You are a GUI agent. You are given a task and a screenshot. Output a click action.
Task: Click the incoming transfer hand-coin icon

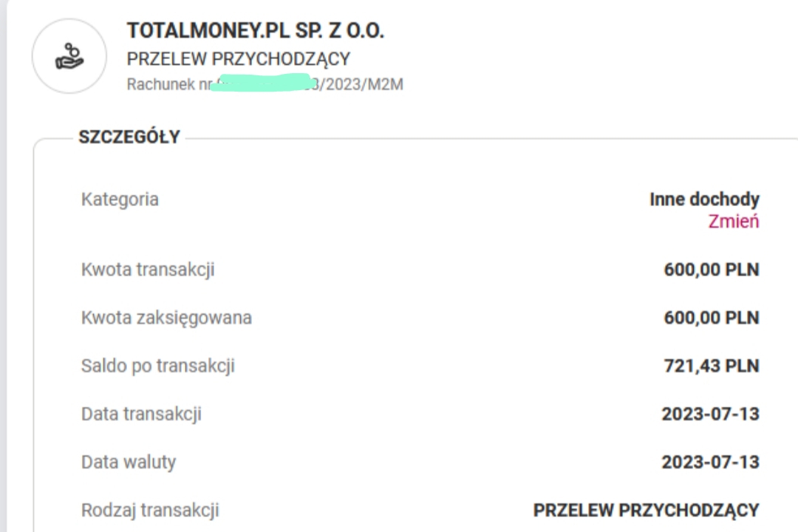pos(70,57)
